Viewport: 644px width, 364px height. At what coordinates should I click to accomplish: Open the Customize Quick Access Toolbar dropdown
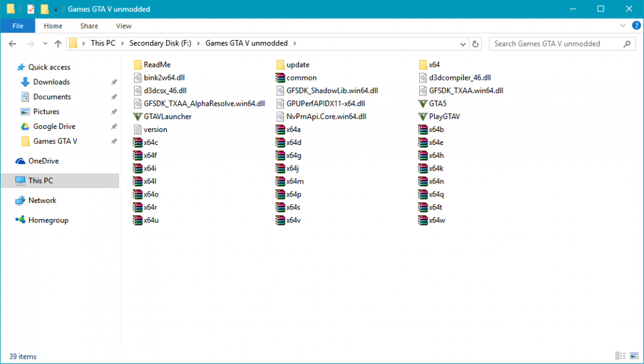[x=55, y=9]
